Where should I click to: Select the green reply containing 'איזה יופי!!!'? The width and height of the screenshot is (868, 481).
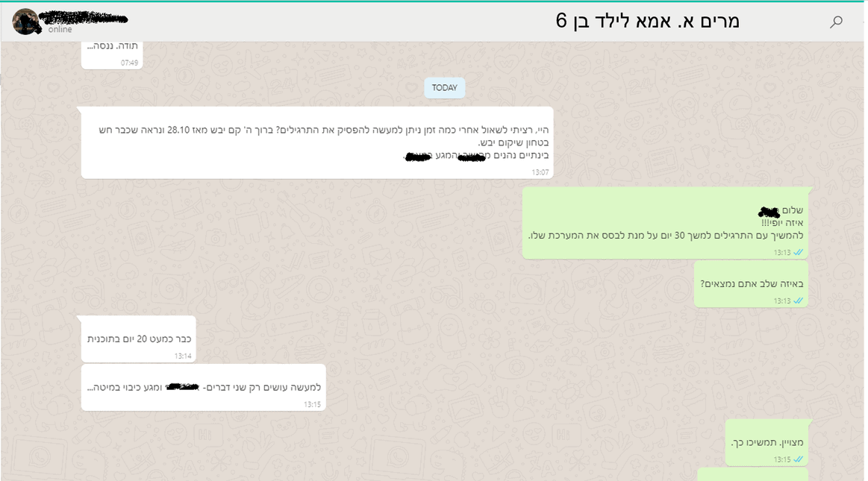[666, 223]
